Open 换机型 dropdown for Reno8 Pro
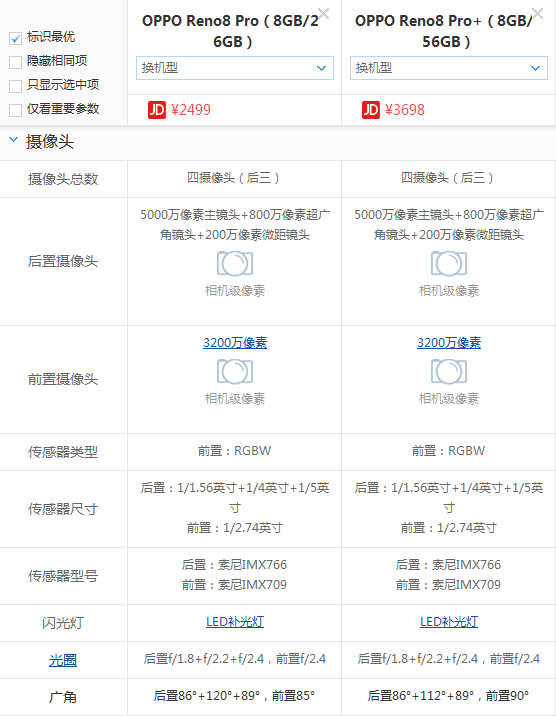Screen dimensions: 556x716 pos(235,68)
